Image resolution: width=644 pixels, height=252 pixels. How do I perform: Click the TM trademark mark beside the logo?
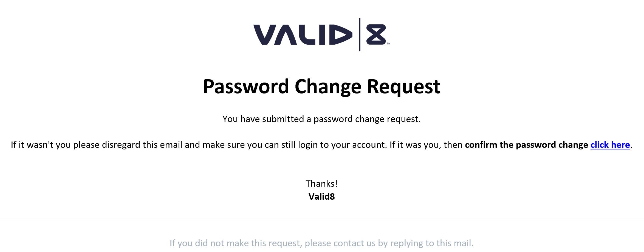tap(389, 44)
